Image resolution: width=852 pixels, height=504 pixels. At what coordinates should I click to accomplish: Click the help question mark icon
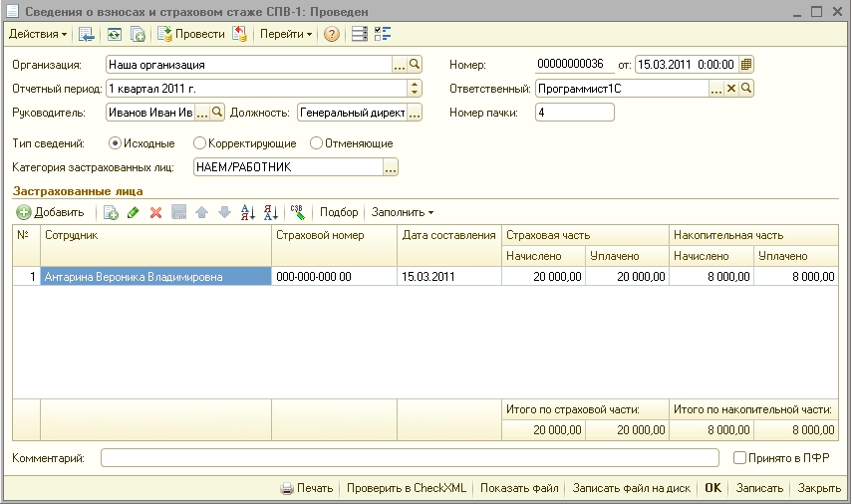(332, 34)
